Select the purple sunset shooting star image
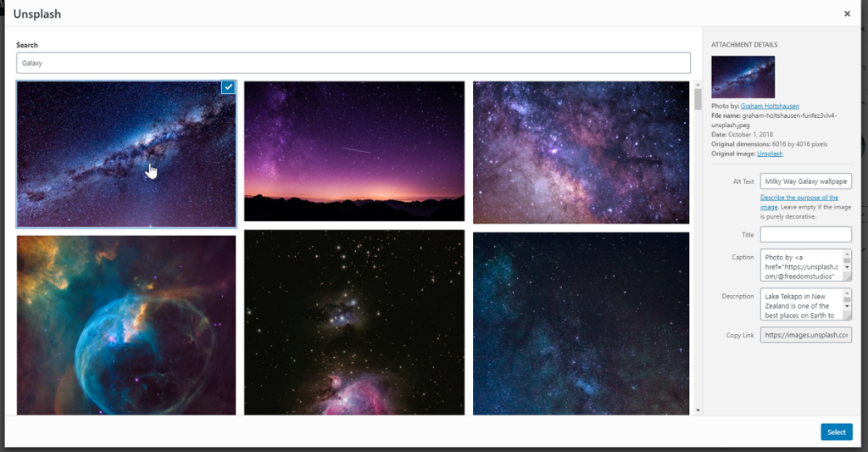868x452 pixels. 354,151
